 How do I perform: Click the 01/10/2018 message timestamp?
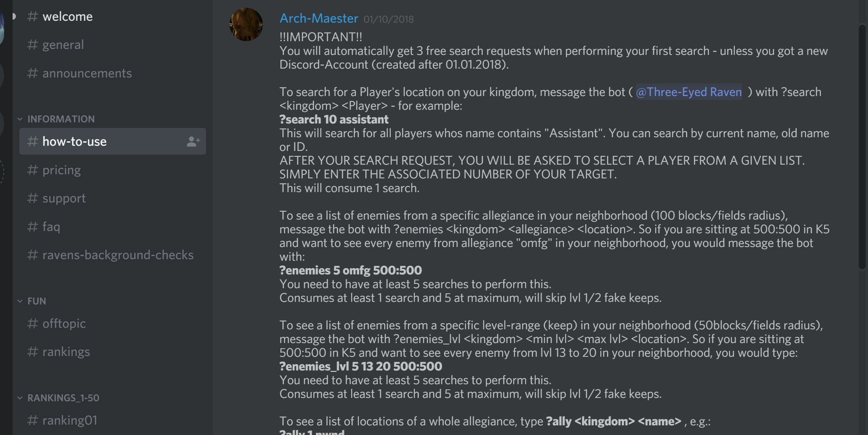(389, 19)
